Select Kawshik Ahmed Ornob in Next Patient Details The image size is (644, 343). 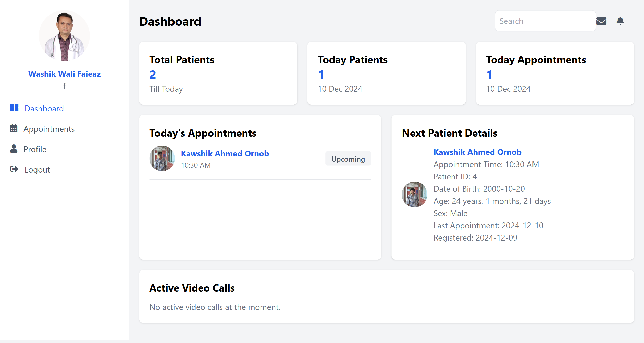[x=477, y=152]
